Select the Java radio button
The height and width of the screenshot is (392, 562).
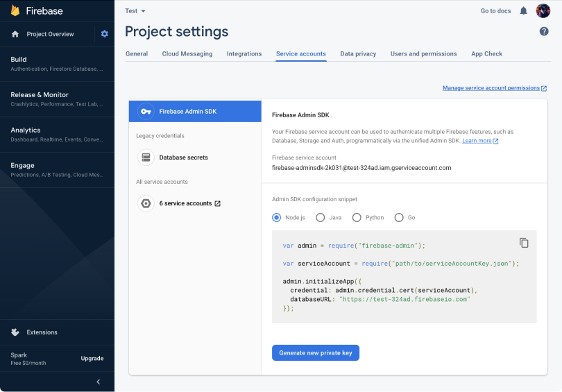[x=320, y=217]
